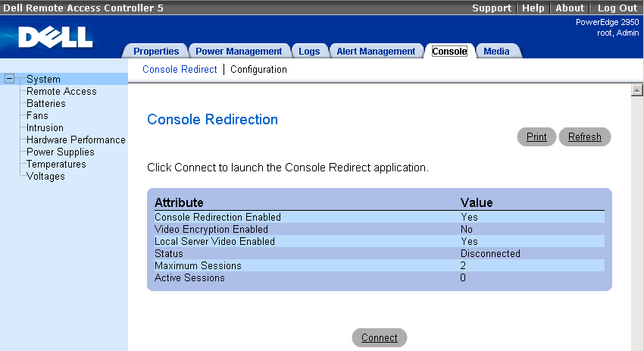
Task: Click Connect to launch console redirect
Action: [x=379, y=337]
